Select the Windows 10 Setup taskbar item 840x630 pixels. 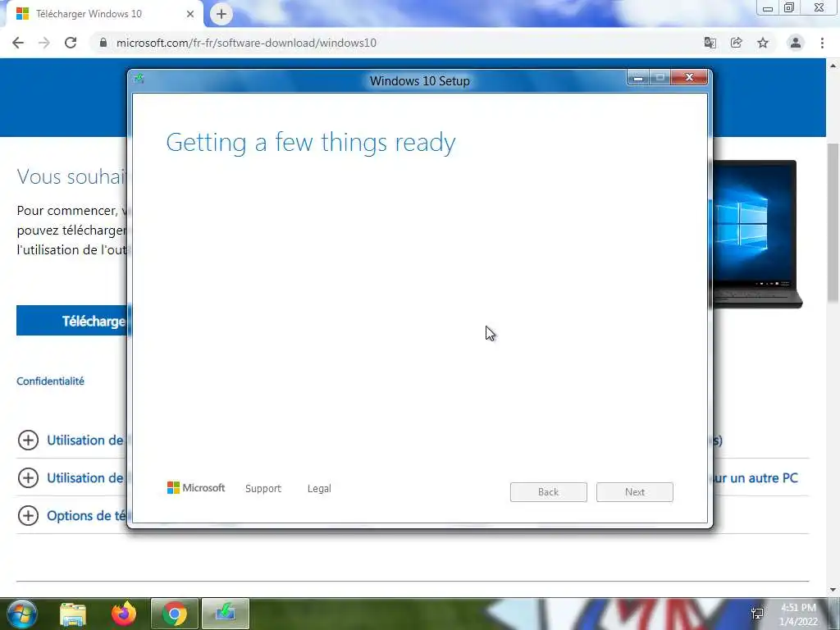click(226, 614)
